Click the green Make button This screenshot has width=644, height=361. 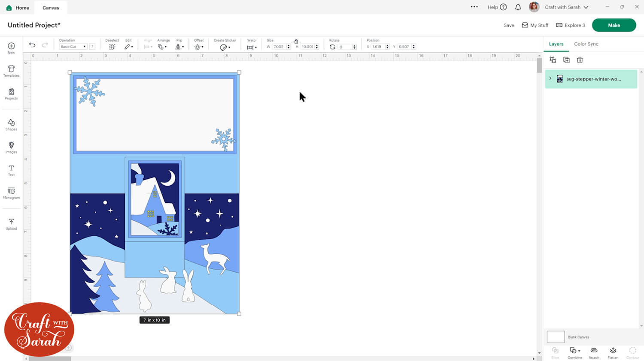[x=614, y=25]
